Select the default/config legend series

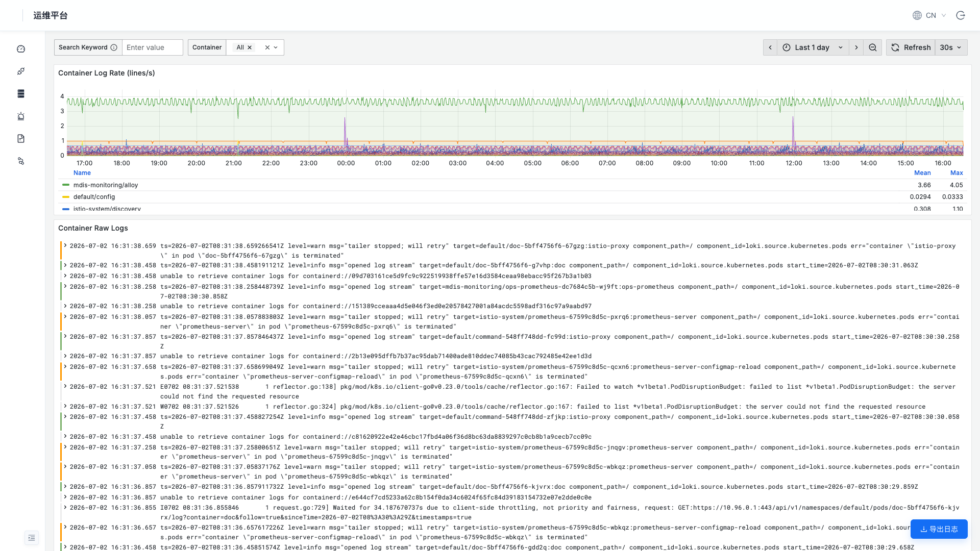94,197
